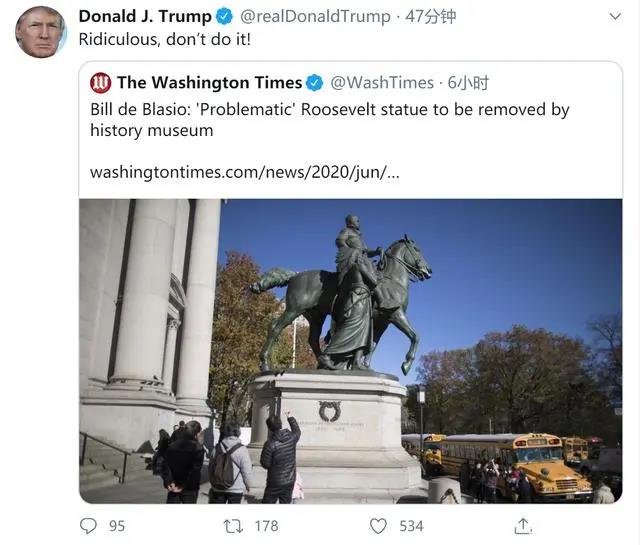Open The Washington Times account name
Viewport: 640px width, 545px height.
(209, 83)
